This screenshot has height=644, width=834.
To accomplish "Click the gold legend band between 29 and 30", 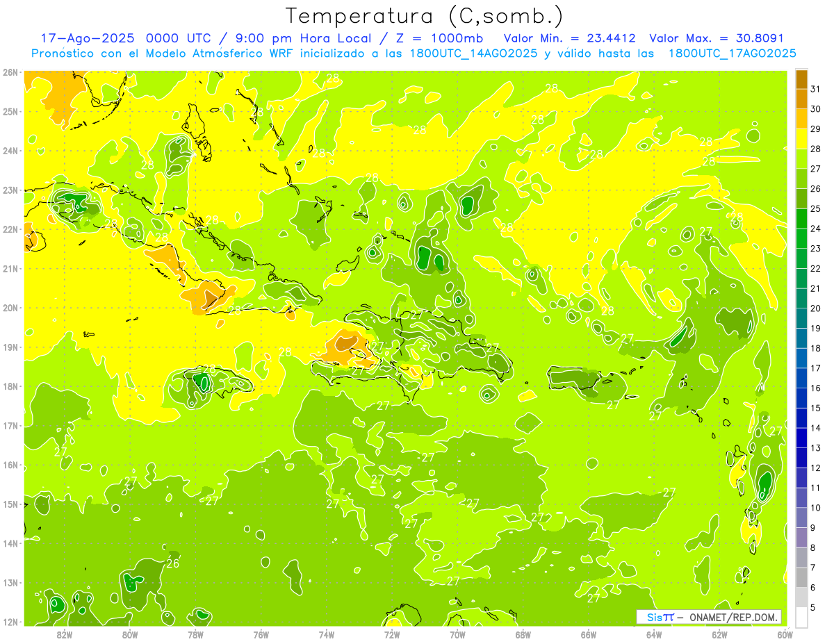I will [801, 119].
